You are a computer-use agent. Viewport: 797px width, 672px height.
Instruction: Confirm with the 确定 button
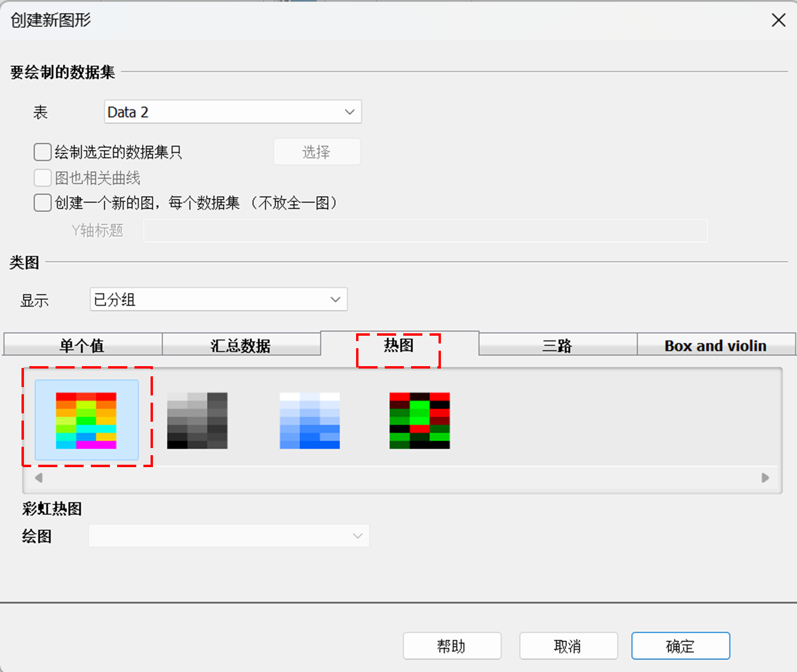coord(680,646)
